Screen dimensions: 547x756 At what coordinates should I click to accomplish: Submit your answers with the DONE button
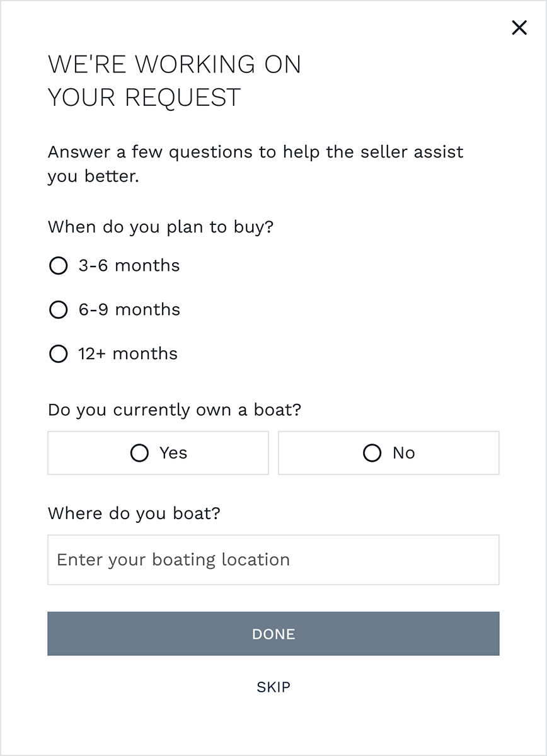coord(273,634)
